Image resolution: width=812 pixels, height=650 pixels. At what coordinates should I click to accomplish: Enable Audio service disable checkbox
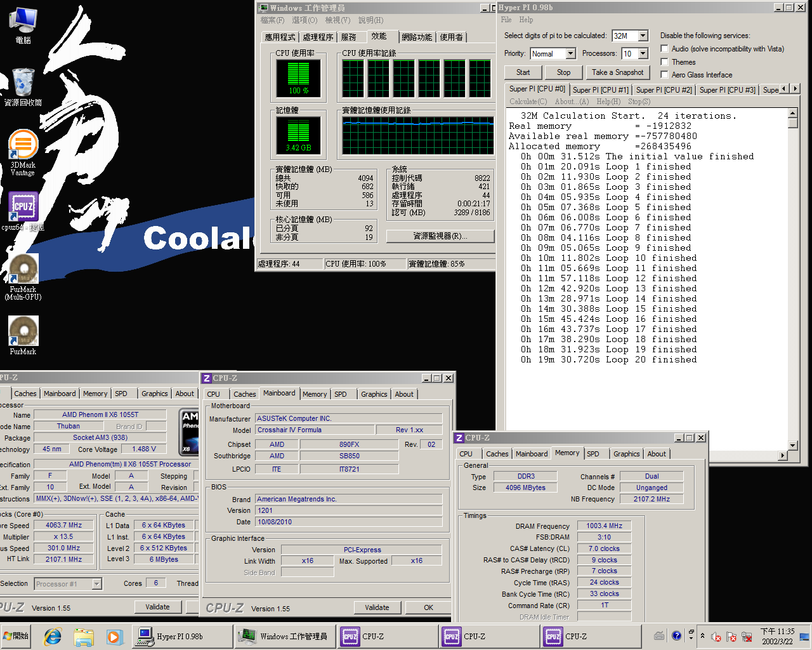664,49
